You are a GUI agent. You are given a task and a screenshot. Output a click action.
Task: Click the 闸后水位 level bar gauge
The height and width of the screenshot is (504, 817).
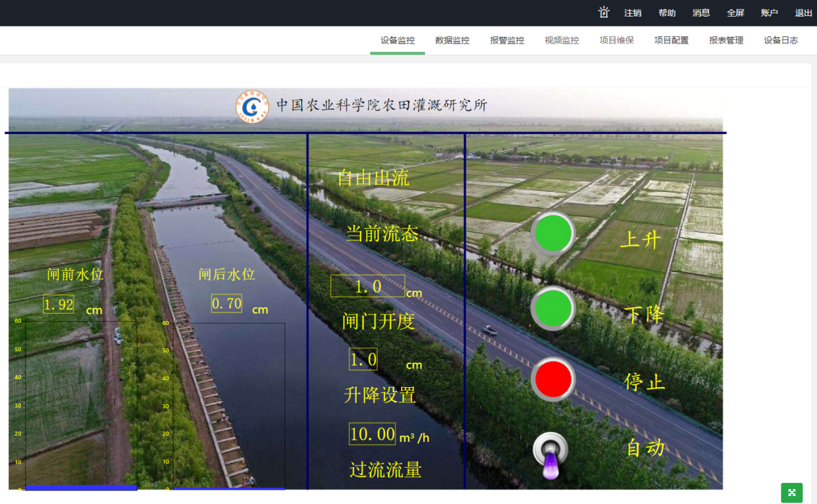point(229,406)
